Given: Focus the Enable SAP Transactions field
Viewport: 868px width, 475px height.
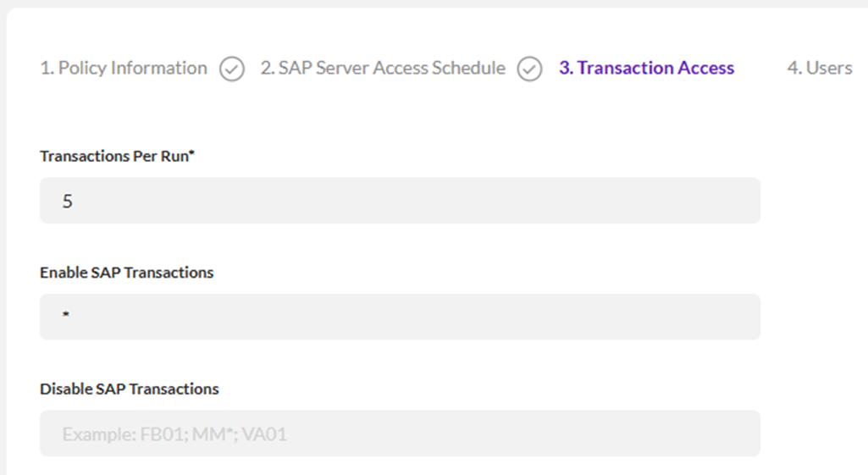Looking at the screenshot, I should click(x=400, y=317).
